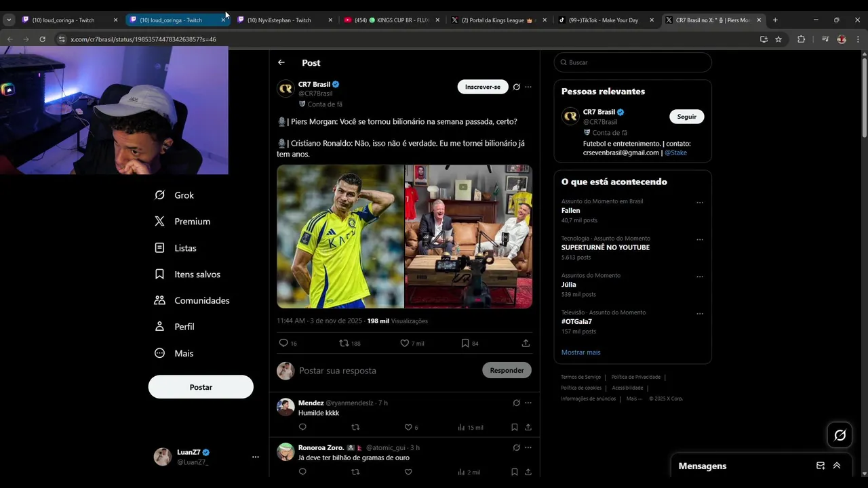Open the @Stake mention link

click(x=675, y=153)
